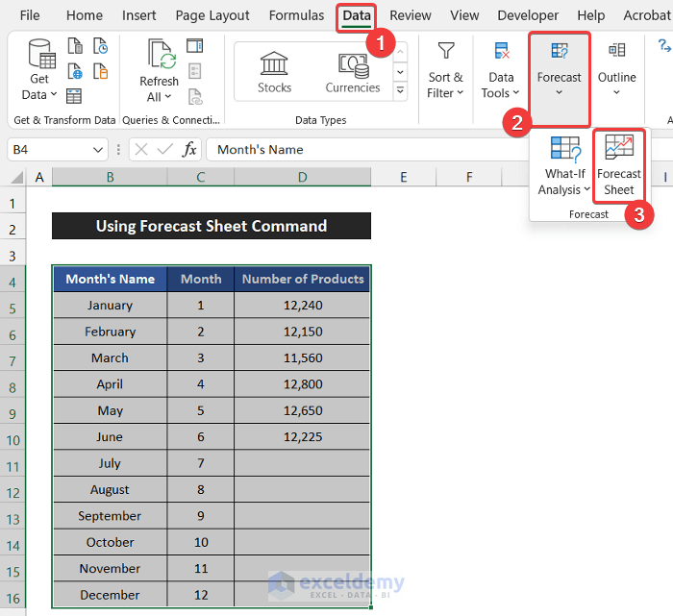Click the From Text/CSV icon
The width and height of the screenshot is (673, 616).
point(75,45)
